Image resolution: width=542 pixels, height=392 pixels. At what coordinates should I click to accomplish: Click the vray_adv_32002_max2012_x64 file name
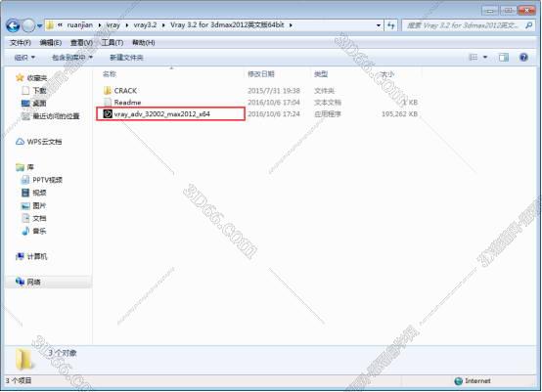(162, 113)
